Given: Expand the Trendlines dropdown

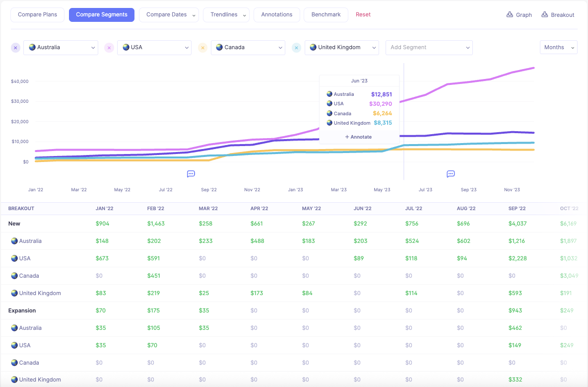Looking at the screenshot, I should click(226, 14).
